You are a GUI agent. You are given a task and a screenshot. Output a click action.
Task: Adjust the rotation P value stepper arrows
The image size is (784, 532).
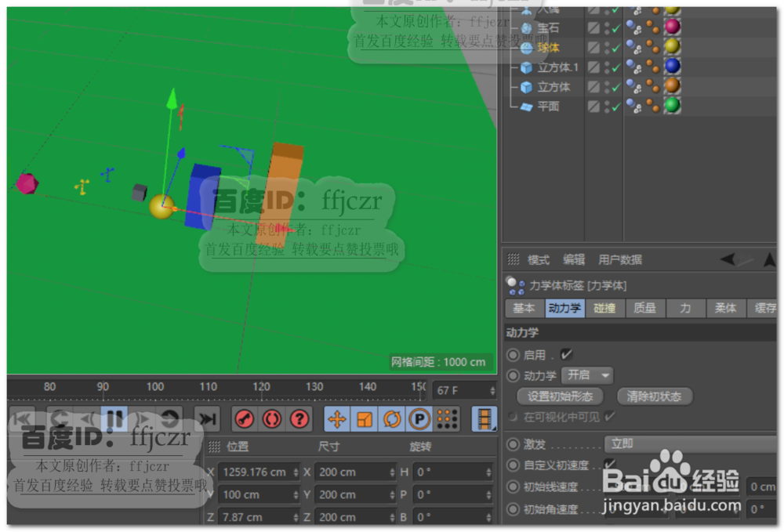click(x=488, y=494)
